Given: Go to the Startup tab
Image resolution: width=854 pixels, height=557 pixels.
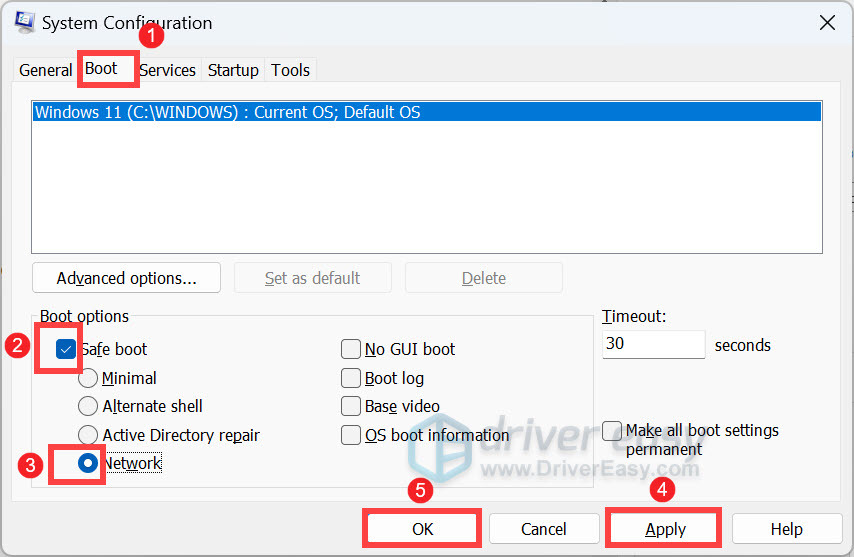Looking at the screenshot, I should (x=233, y=70).
